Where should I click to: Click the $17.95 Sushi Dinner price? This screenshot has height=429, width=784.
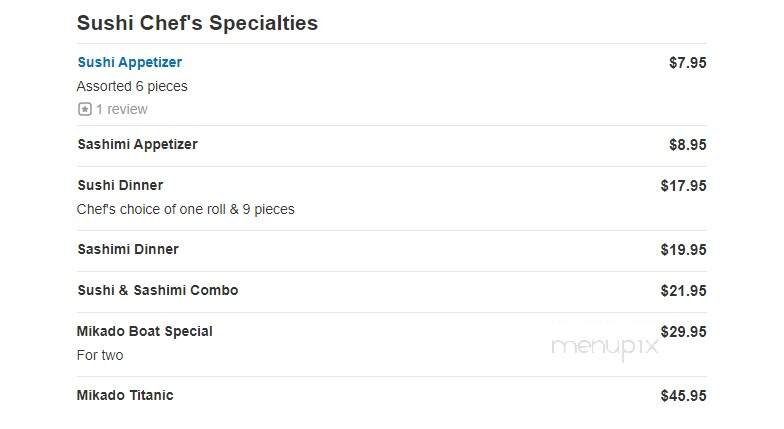pos(683,185)
